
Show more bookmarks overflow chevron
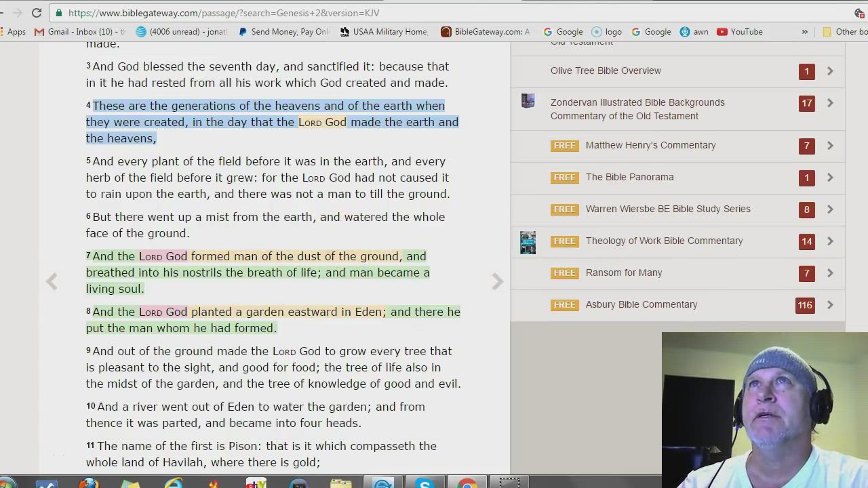tap(804, 32)
